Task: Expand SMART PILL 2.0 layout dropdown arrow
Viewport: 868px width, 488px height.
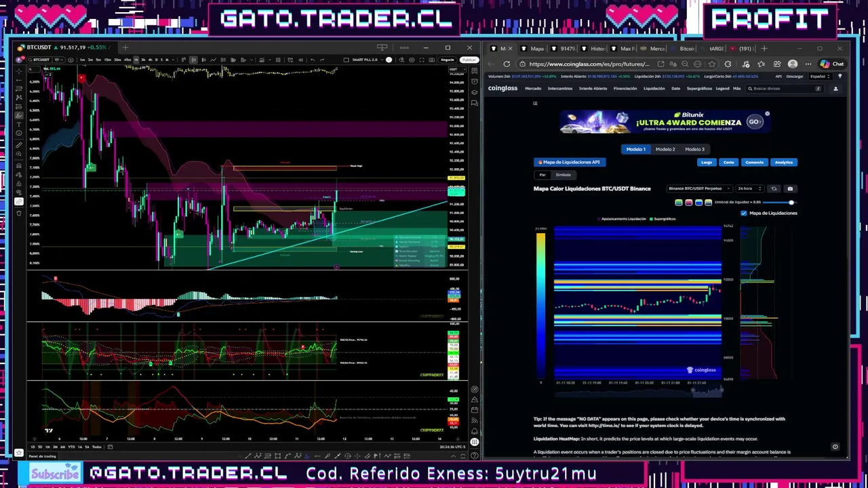Action: pos(382,60)
